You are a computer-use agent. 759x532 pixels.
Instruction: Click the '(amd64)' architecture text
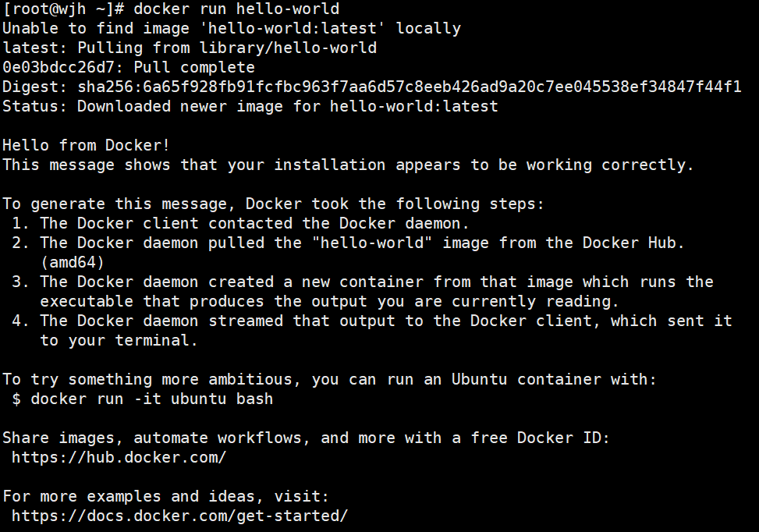click(x=73, y=263)
